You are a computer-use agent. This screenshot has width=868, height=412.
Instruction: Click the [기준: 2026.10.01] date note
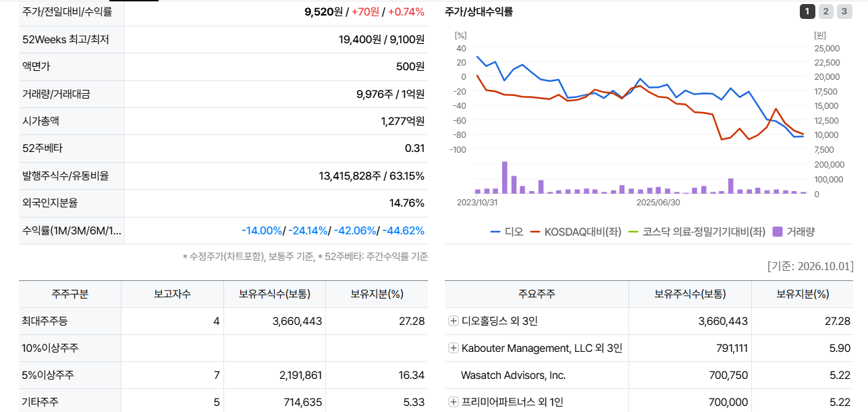pos(810,265)
